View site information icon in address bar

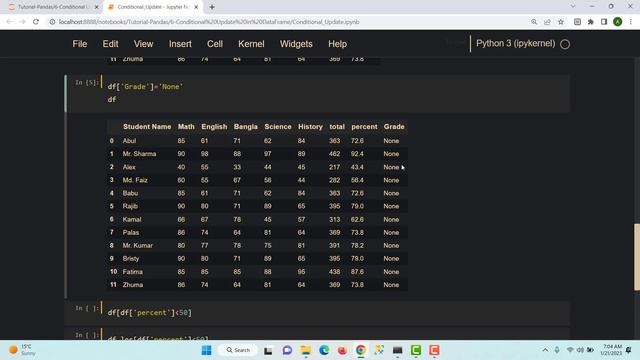tap(52, 22)
